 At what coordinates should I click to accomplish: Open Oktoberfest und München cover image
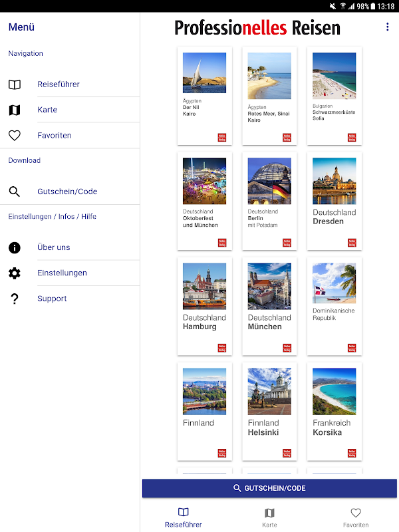[x=204, y=181]
